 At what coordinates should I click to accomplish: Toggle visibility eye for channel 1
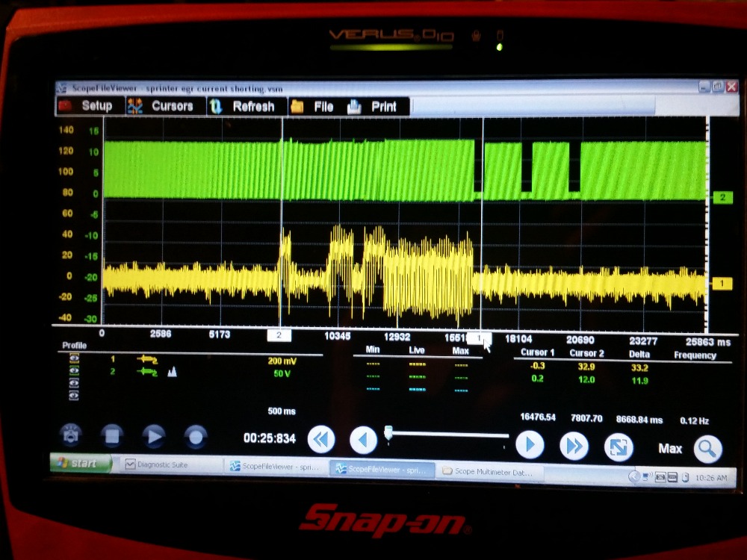pos(74,358)
